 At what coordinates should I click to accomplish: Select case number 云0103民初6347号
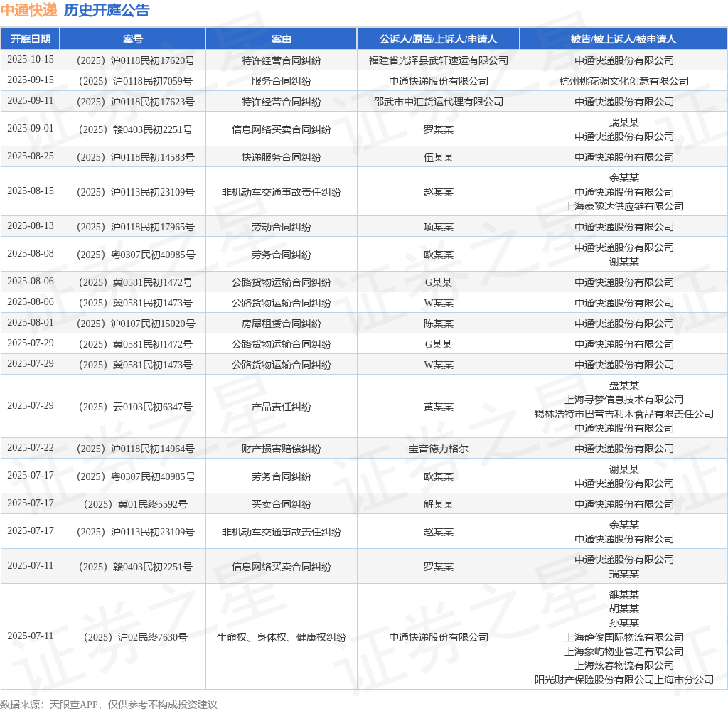tap(136, 407)
